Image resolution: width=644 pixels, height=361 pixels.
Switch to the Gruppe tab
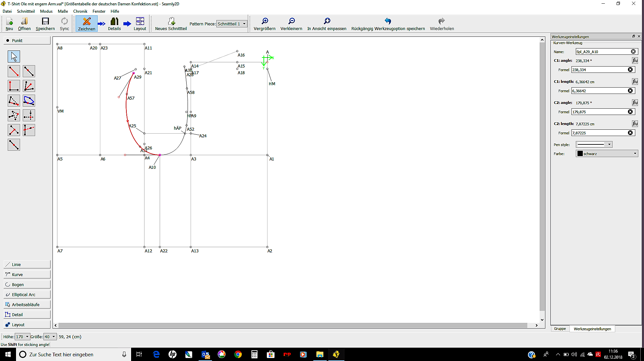click(x=560, y=329)
